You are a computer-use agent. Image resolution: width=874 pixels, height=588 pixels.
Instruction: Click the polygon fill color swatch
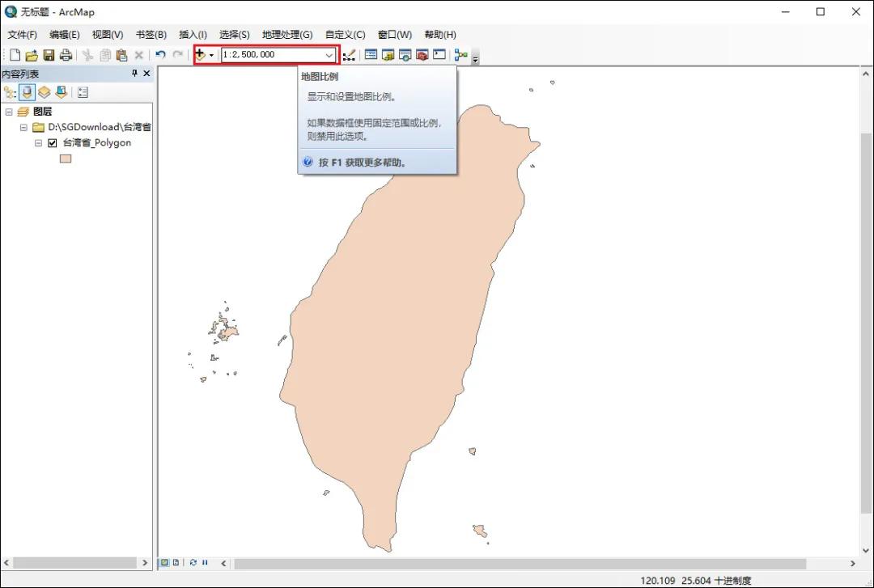[65, 159]
